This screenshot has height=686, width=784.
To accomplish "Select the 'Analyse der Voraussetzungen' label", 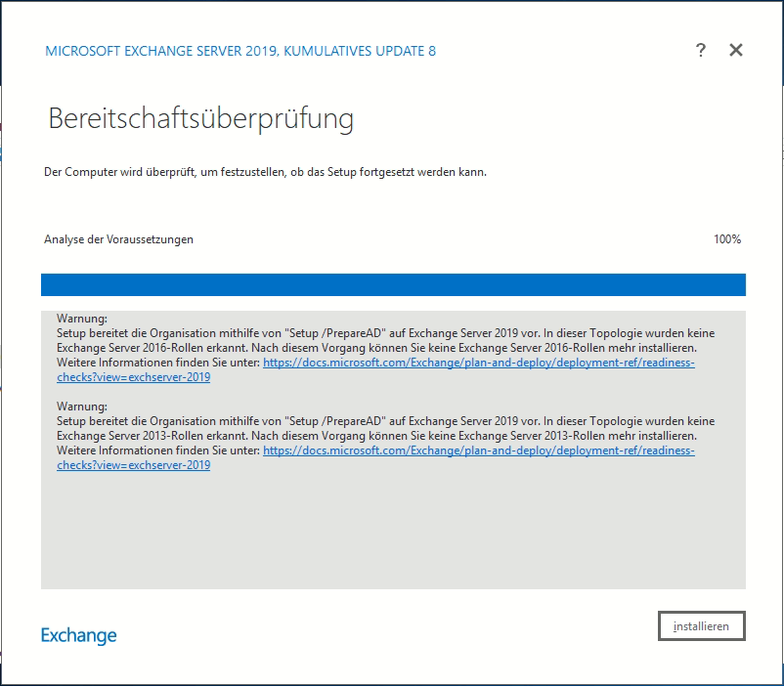I will coord(118,239).
